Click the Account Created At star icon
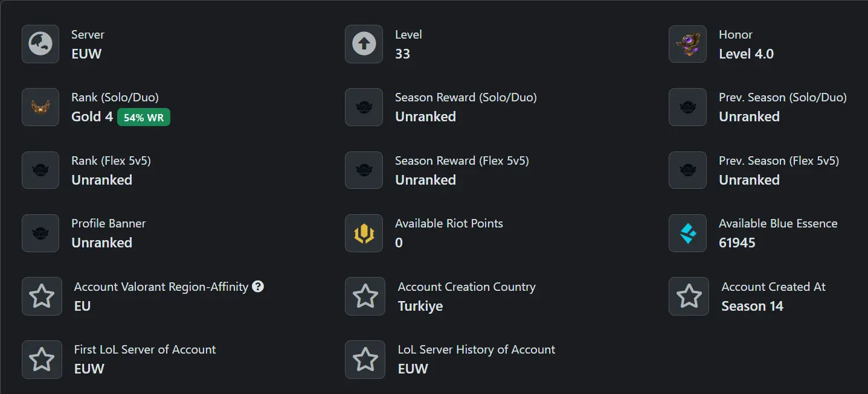 689,296
